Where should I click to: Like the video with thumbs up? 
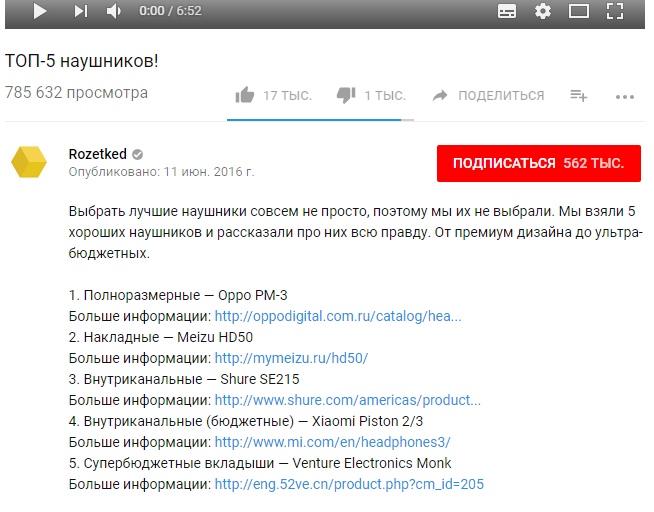click(x=244, y=95)
